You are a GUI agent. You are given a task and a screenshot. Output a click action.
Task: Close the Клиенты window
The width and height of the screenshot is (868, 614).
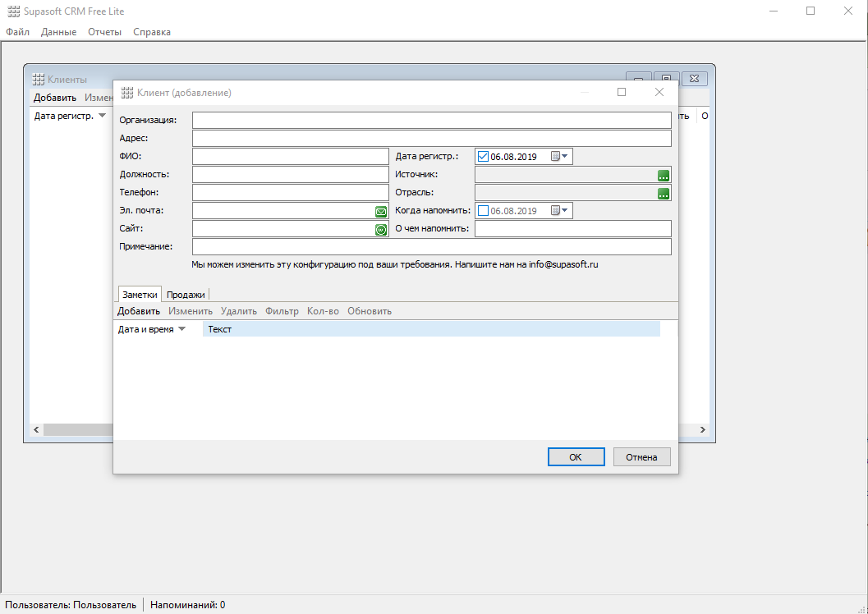click(695, 79)
